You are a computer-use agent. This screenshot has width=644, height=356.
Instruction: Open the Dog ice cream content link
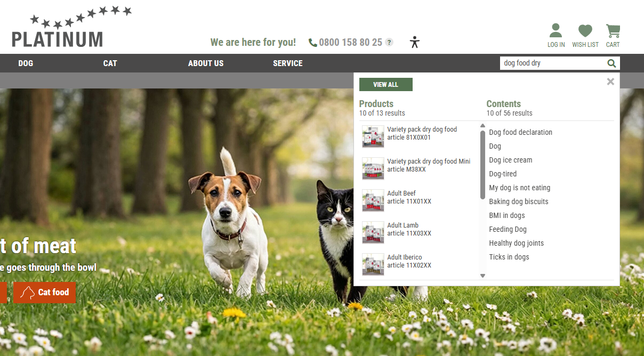click(x=510, y=160)
